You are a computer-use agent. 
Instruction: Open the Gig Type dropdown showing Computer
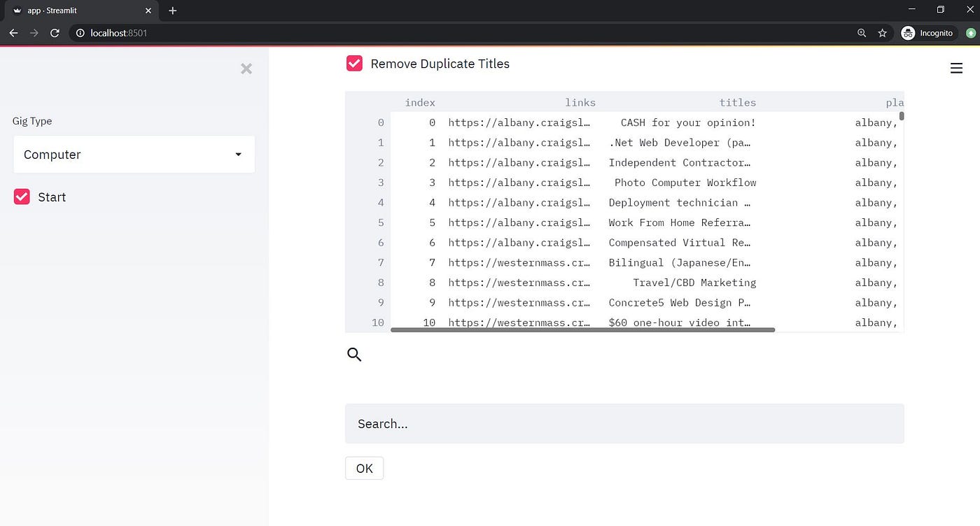coord(134,155)
